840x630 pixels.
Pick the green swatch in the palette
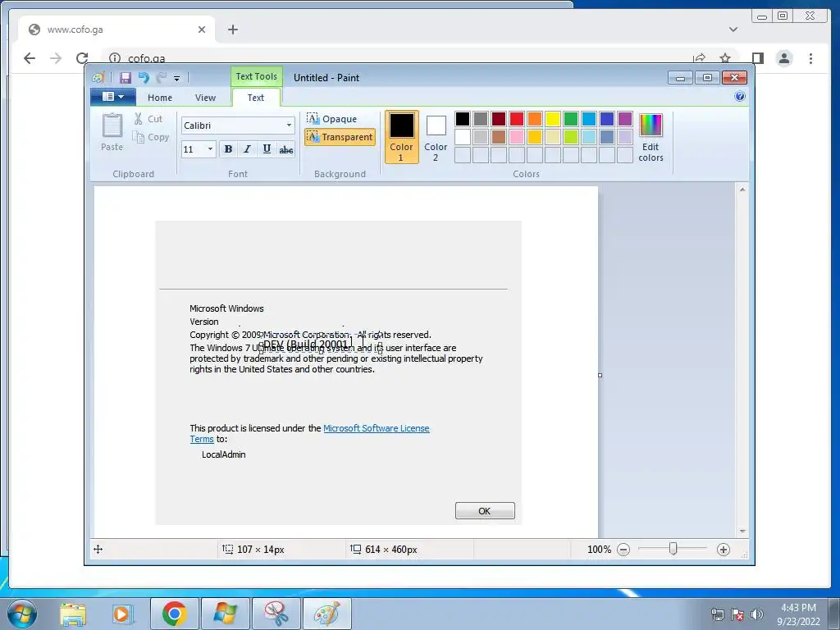571,119
